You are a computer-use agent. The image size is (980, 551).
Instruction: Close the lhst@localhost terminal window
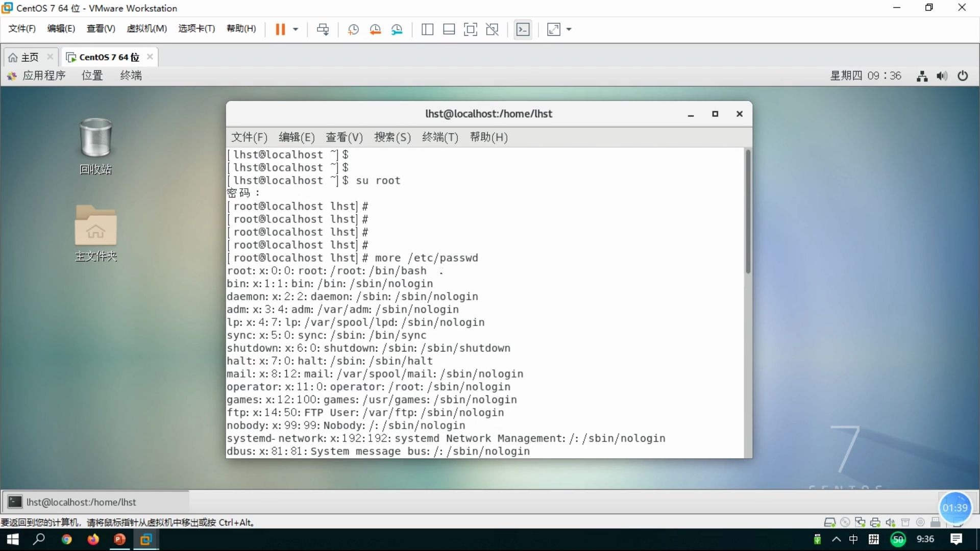tap(740, 114)
